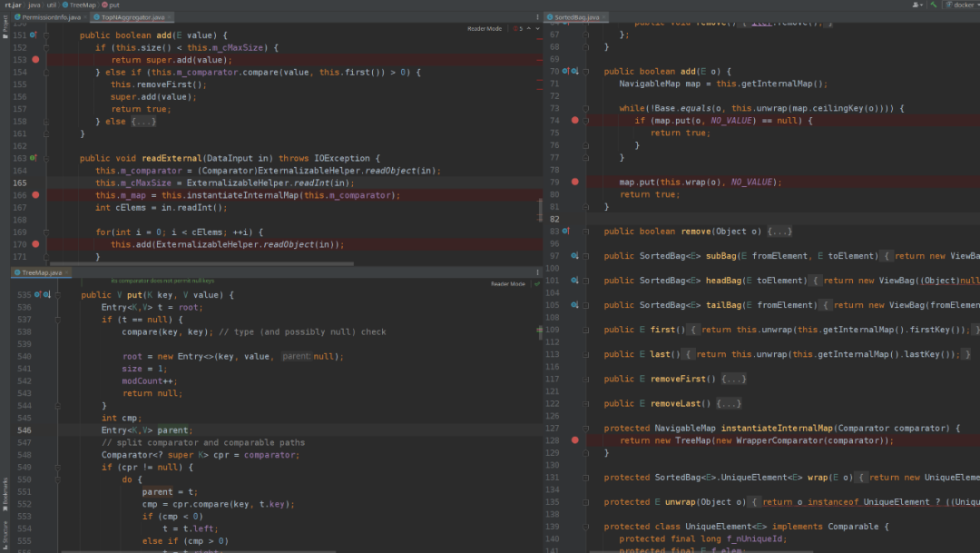Click the override gutter icon on line 151
Image resolution: width=980 pixels, height=553 pixels.
[34, 35]
